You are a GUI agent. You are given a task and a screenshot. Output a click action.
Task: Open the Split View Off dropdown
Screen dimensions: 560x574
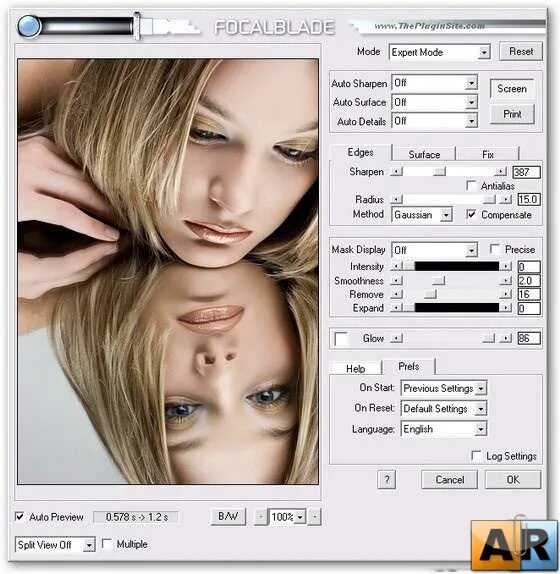coord(55,545)
